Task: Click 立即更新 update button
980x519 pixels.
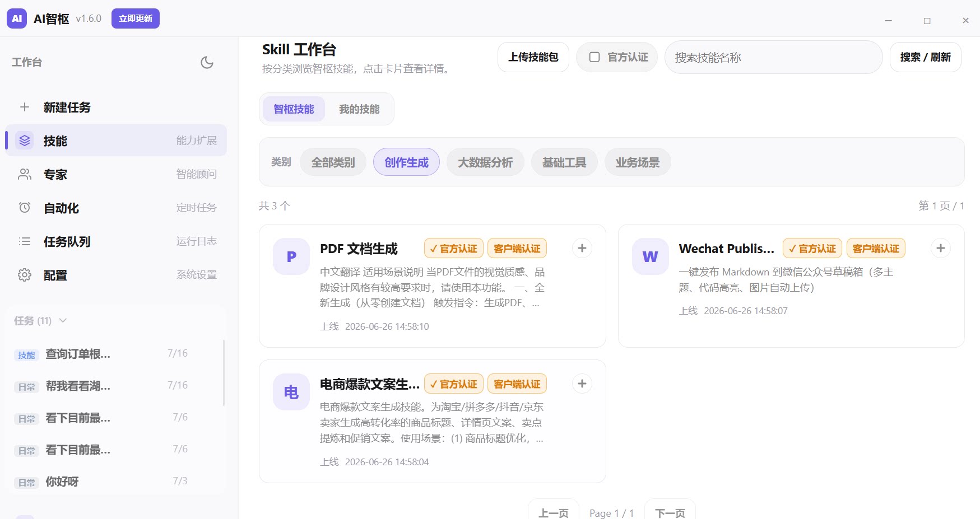Action: coord(136,18)
